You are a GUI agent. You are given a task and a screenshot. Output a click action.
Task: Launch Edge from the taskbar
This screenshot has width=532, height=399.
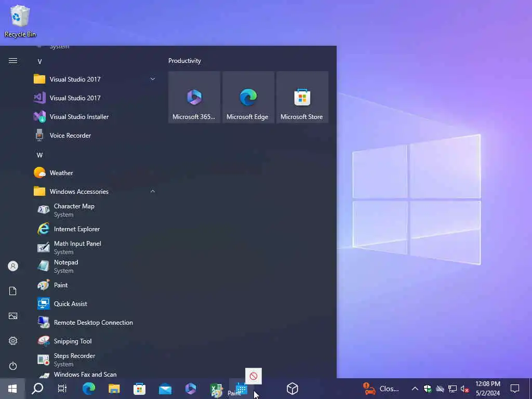tap(88, 389)
